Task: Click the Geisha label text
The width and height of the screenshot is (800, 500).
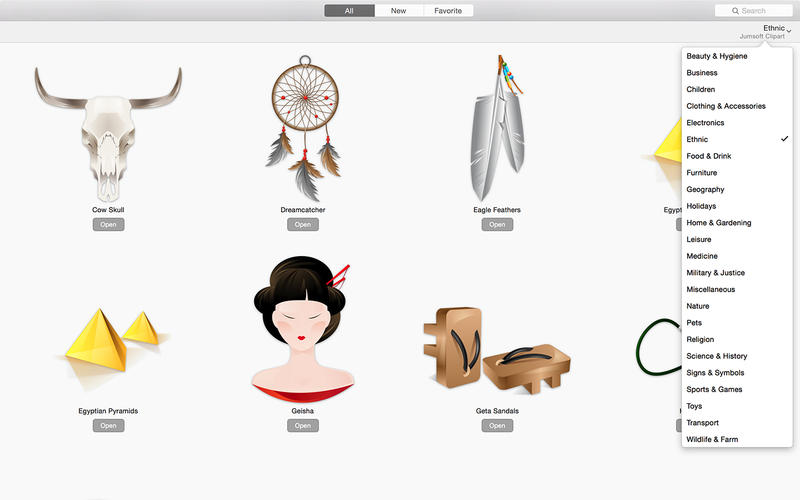Action: (303, 411)
